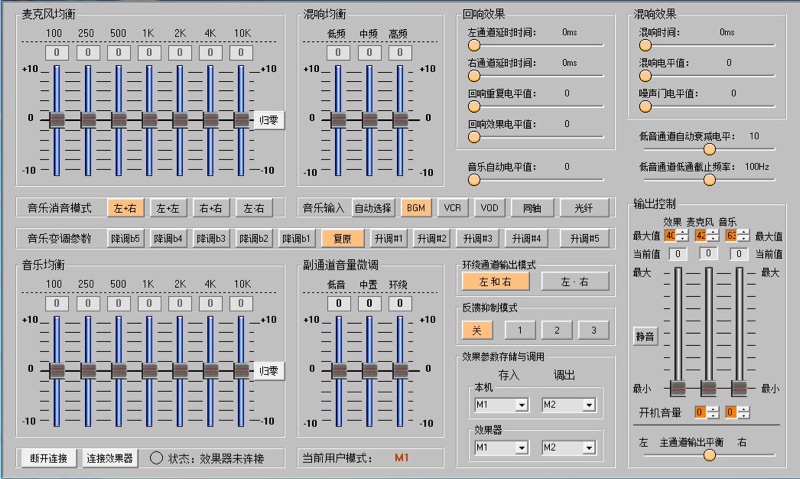Image resolution: width=800 pixels, height=479 pixels.
Task: Click the 降调b5 pitch button
Action: pyautogui.click(x=125, y=238)
